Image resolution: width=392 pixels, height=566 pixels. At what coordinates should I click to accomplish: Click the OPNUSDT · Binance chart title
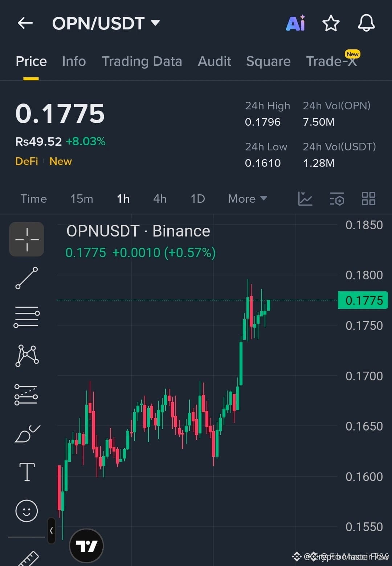click(138, 231)
